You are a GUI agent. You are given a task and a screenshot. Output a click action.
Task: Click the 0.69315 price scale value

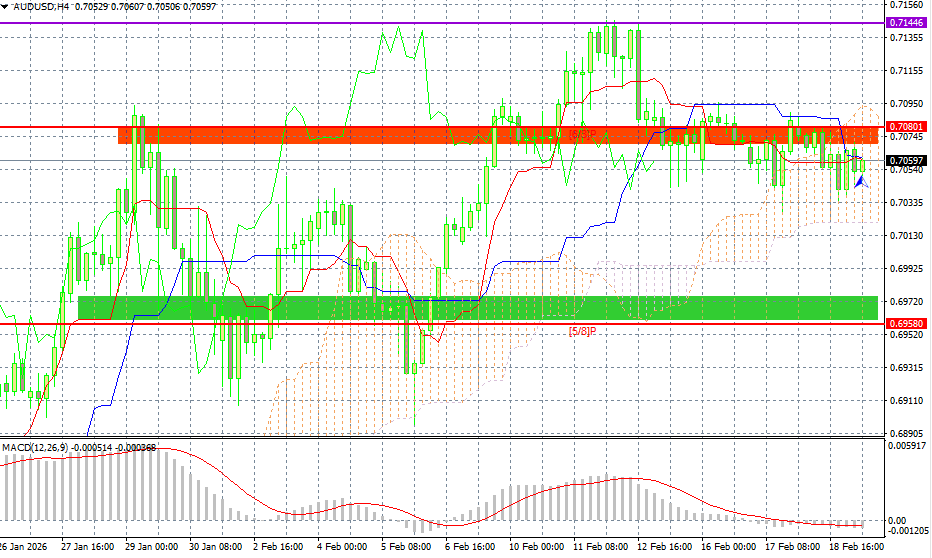[906, 368]
